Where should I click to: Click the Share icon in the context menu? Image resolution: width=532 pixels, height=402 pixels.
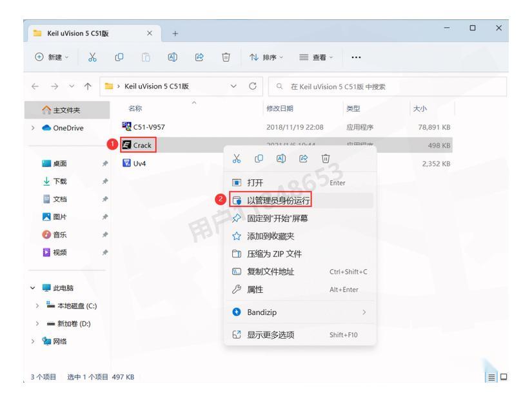pos(303,159)
